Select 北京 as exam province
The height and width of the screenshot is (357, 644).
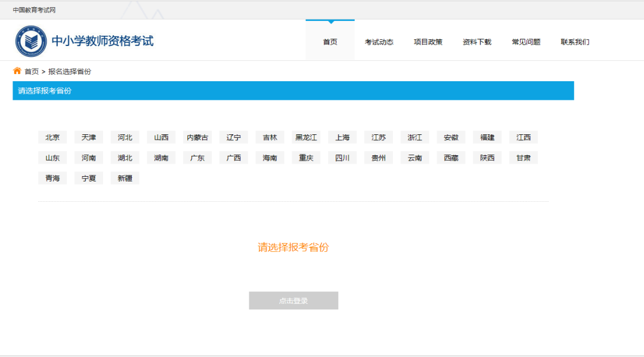point(52,137)
